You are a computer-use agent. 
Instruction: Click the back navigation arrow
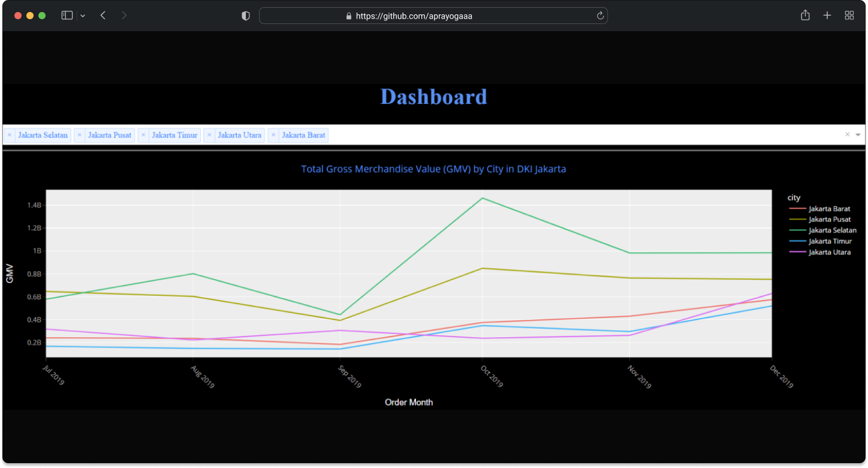pyautogui.click(x=103, y=15)
